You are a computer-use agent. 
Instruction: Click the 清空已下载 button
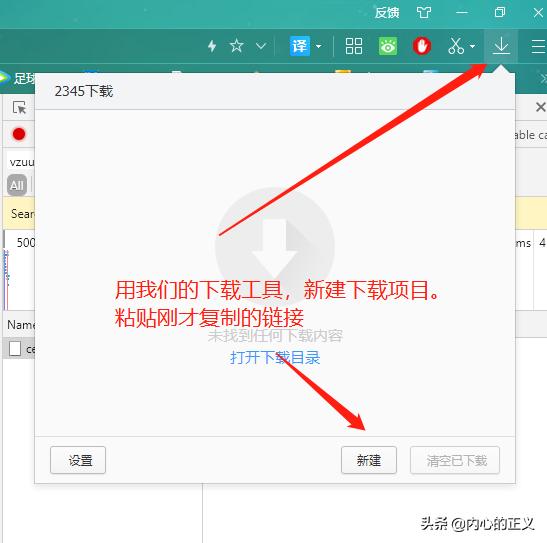[x=455, y=460]
